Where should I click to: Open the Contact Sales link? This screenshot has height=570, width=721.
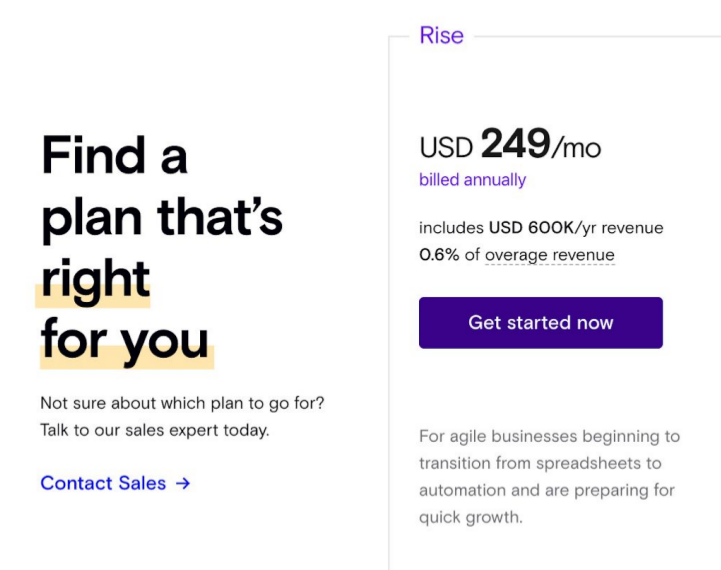point(104,483)
